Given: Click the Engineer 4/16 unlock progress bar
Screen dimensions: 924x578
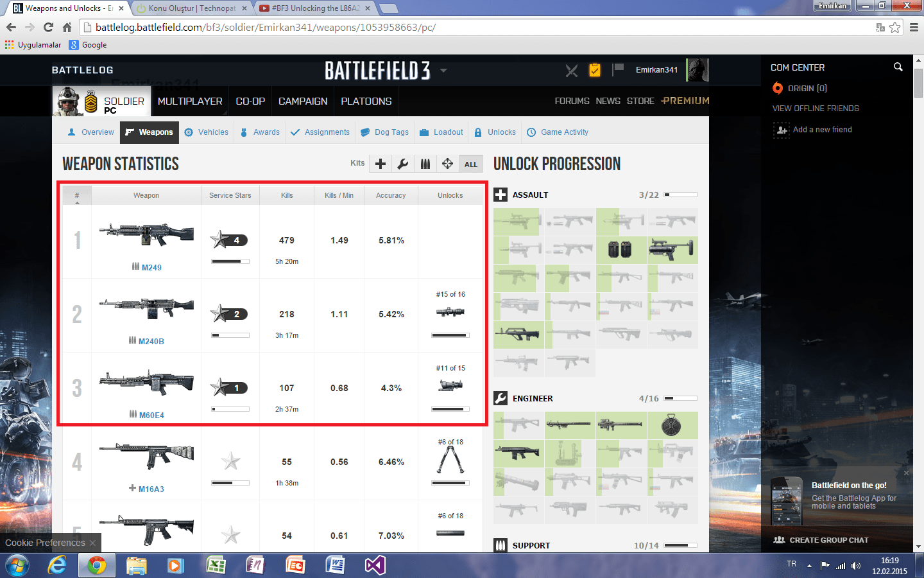Looking at the screenshot, I should click(681, 398).
